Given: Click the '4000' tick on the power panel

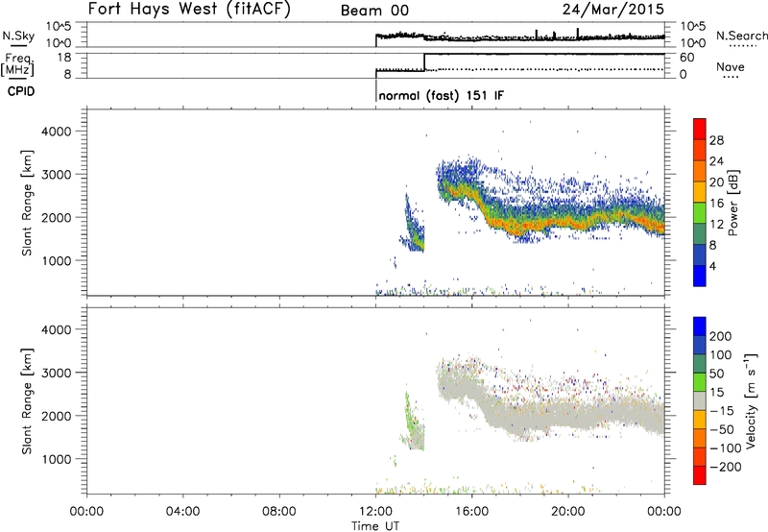Looking at the screenshot, I should coord(56,132).
